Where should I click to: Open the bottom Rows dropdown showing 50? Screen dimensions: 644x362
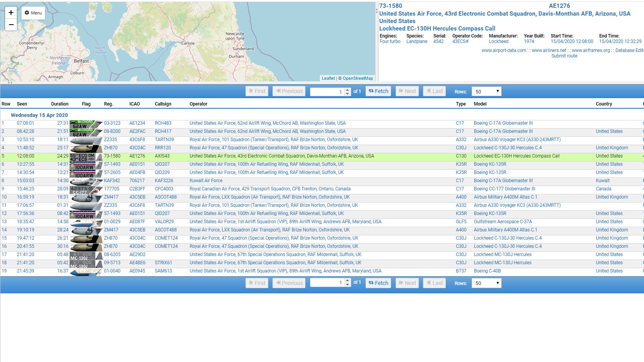(x=486, y=283)
